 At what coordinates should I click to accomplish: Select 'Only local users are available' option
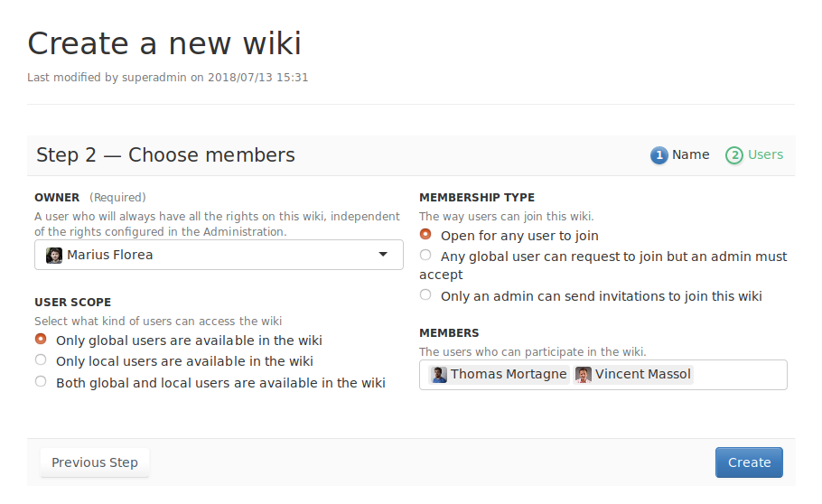click(x=41, y=360)
